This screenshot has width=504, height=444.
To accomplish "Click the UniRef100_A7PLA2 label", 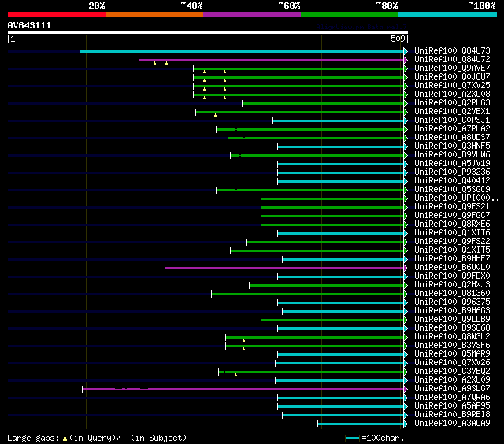I will [452, 129].
